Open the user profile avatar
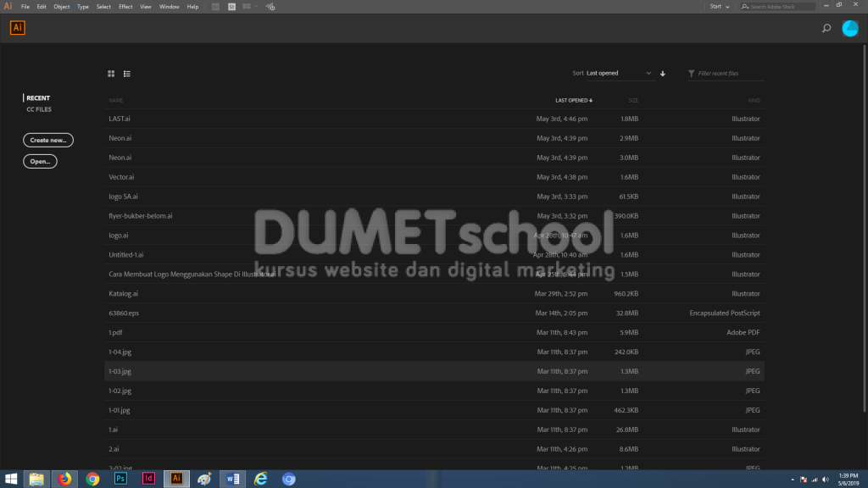 (850, 28)
